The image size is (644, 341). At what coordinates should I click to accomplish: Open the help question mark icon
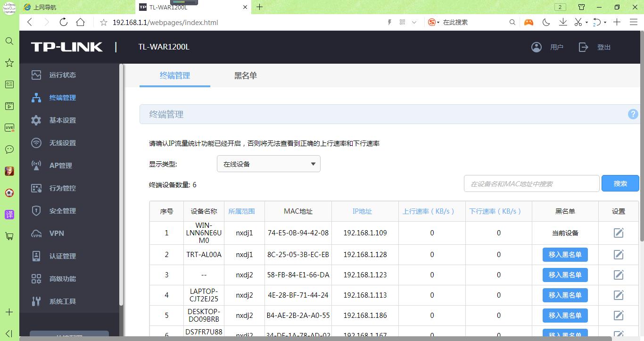point(633,114)
